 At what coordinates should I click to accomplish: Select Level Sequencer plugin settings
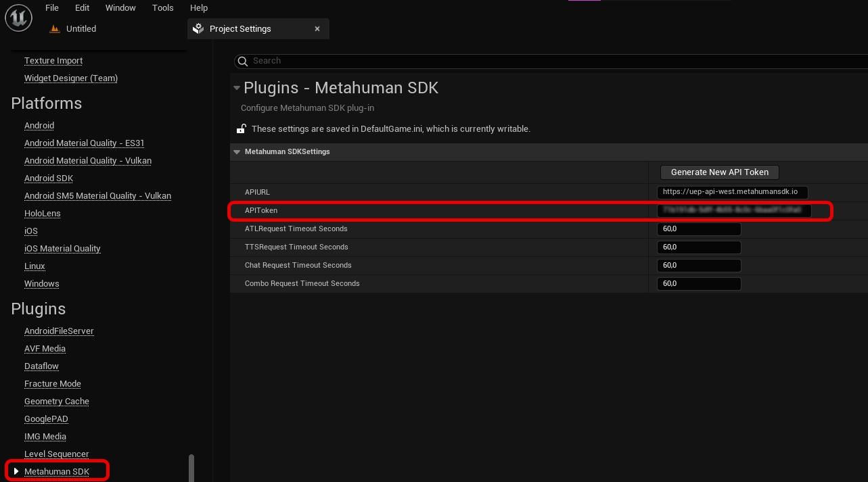pos(57,454)
